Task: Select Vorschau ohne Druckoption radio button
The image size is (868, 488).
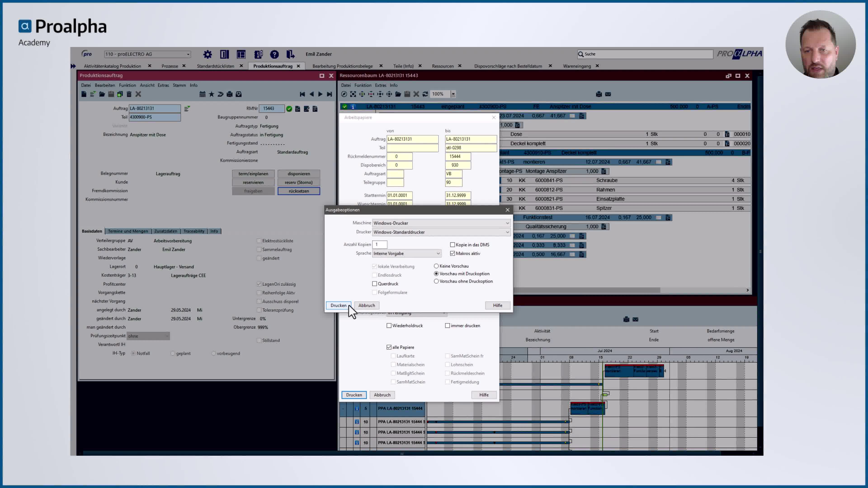Action: (436, 281)
